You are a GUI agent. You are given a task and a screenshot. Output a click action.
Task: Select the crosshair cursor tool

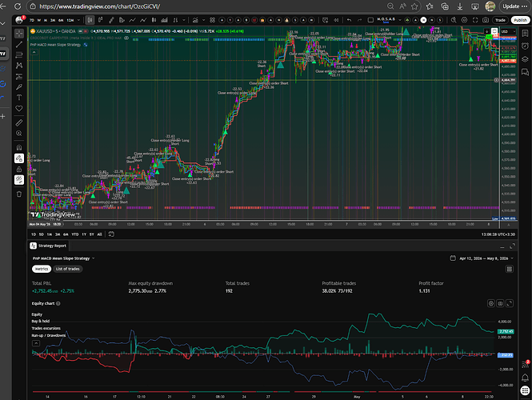[x=19, y=34]
